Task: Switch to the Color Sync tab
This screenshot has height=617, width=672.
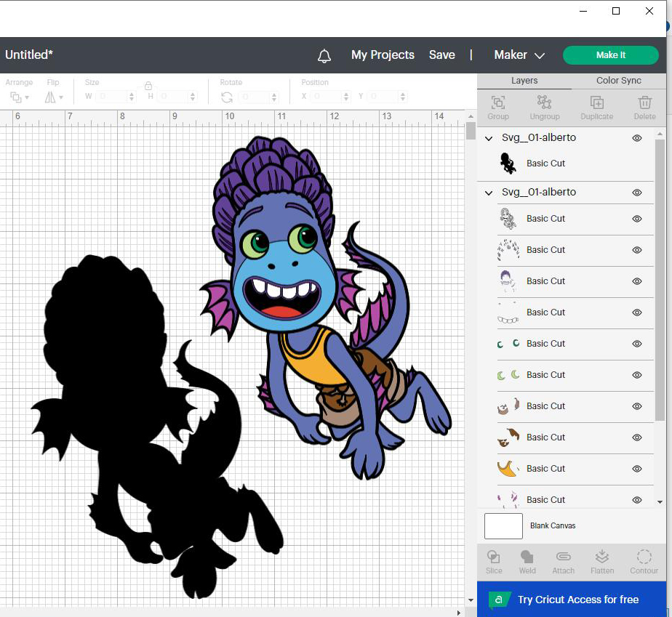Action: pyautogui.click(x=618, y=81)
